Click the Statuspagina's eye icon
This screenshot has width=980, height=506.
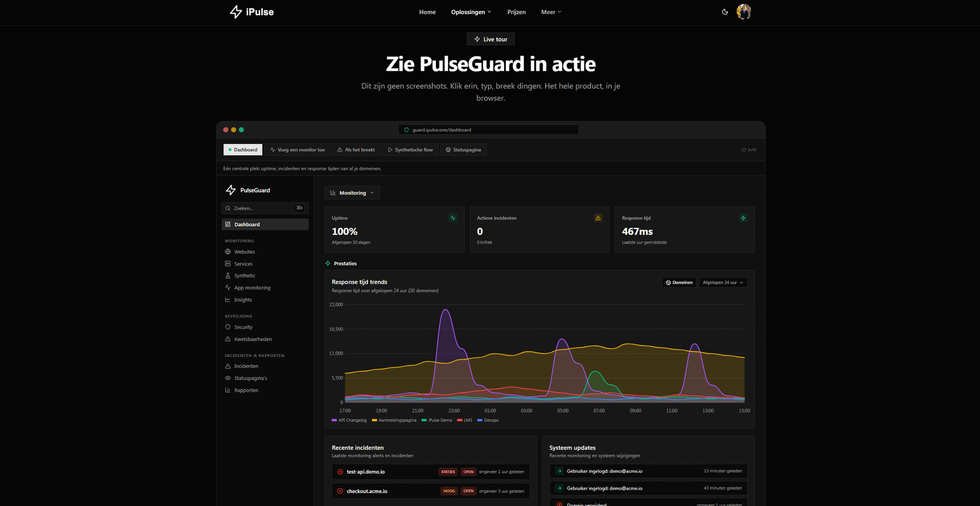(x=228, y=378)
